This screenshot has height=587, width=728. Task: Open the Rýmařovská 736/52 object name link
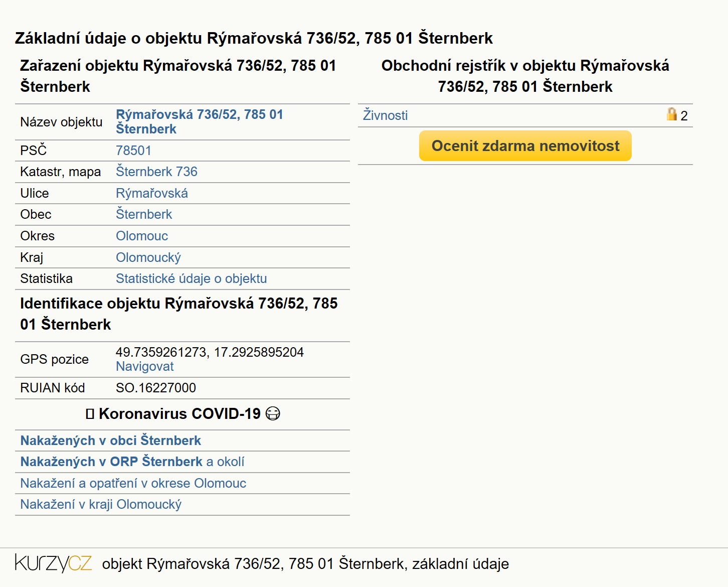tap(200, 122)
